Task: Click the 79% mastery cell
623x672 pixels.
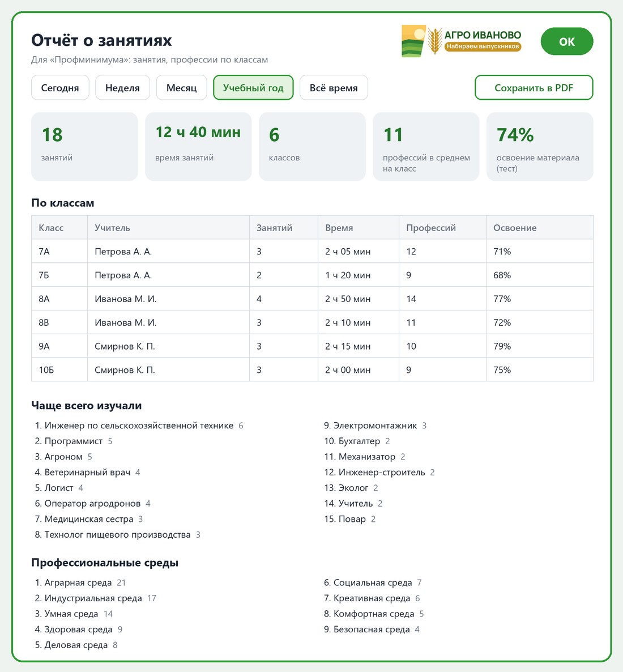Action: coord(540,346)
